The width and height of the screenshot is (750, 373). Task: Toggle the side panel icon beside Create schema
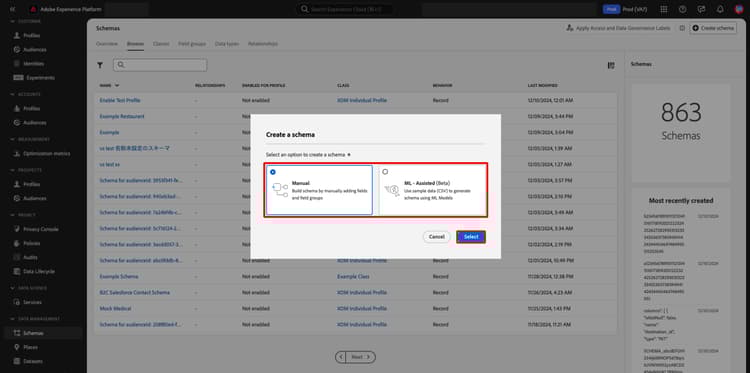682,29
